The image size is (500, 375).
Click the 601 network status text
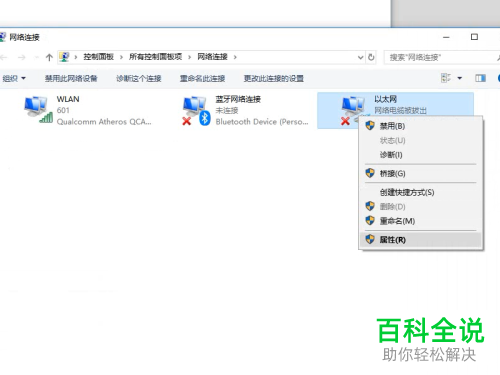coord(63,110)
